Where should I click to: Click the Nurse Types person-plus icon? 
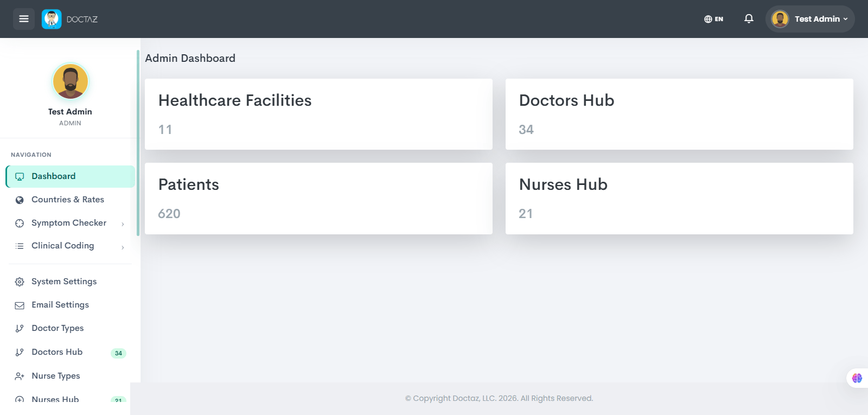click(20, 376)
